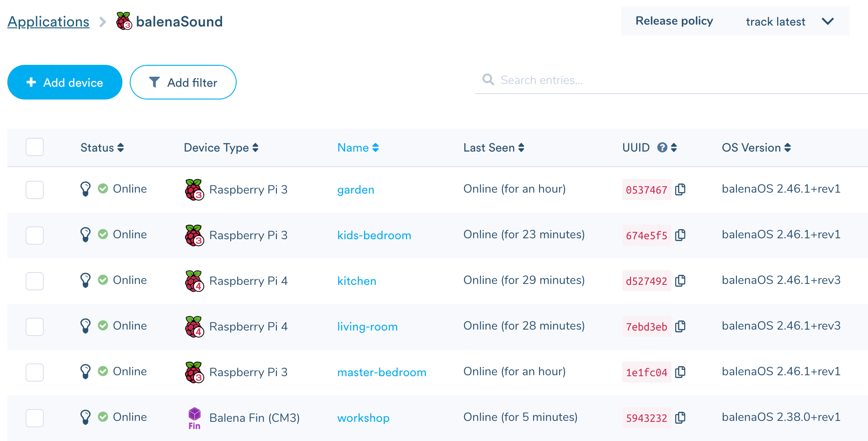
Task: Check the checkbox for the garden device
Action: coord(35,190)
